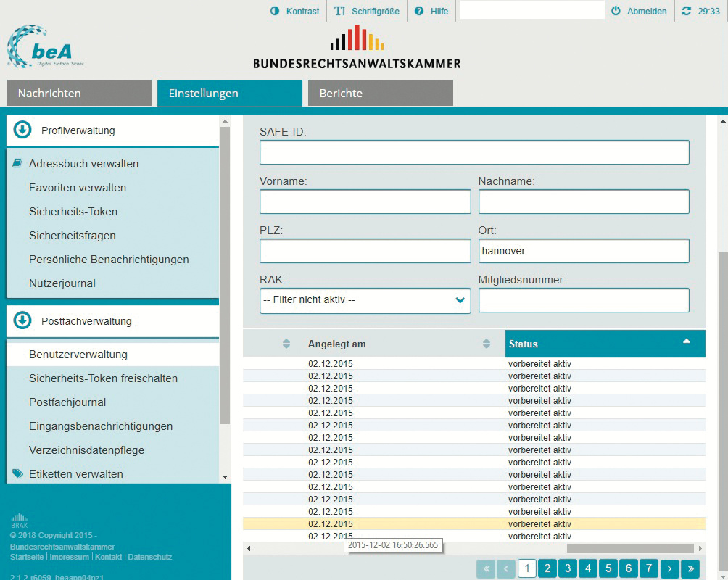Open the Berichte tab
Viewport: 728px width, 580px height.
pos(380,93)
